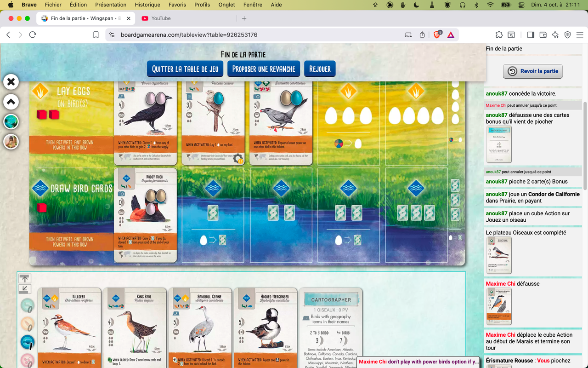Screen dimensions: 588x368
Task: Toggle the browser sidebar panel
Action: coord(531,34)
